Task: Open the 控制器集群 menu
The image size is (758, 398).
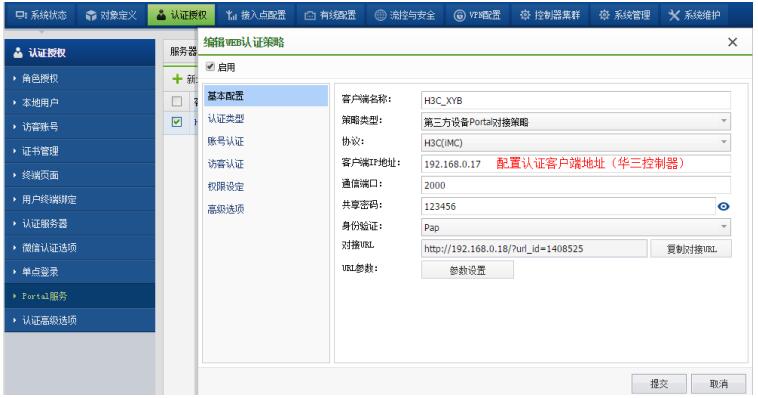Action: pyautogui.click(x=550, y=15)
